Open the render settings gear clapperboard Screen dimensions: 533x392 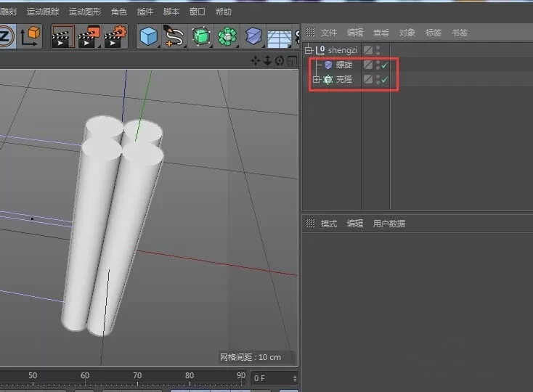[115, 36]
